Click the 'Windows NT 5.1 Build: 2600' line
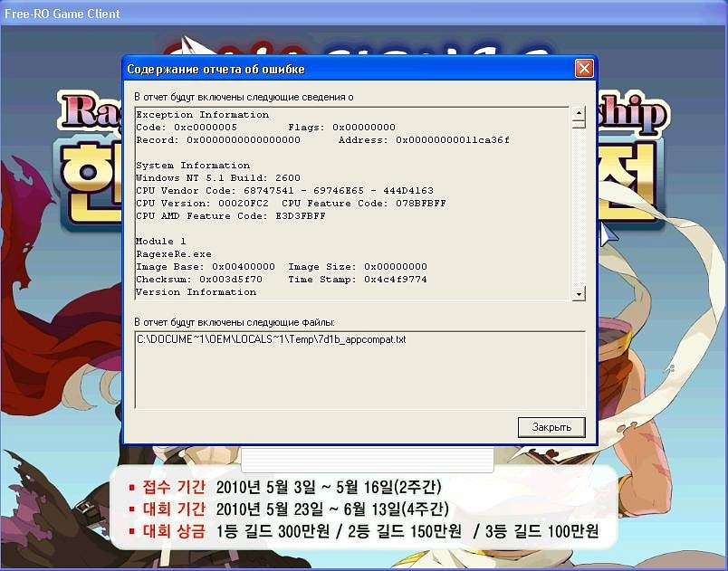The height and width of the screenshot is (571, 728). click(x=218, y=177)
